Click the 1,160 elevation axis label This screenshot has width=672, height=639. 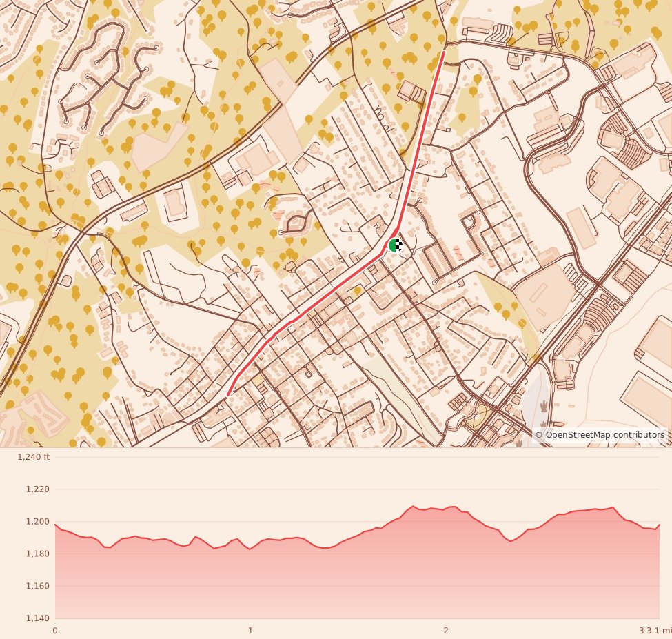tap(38, 586)
